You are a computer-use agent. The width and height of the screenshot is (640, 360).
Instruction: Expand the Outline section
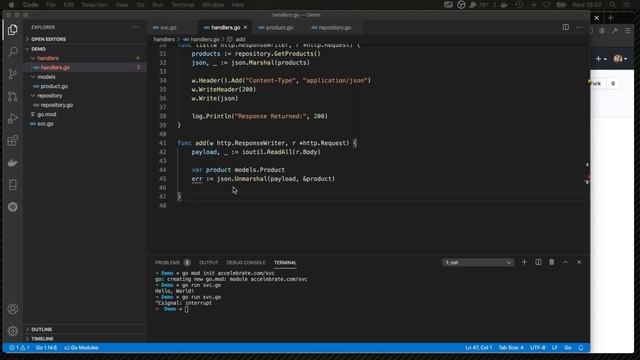tap(41, 329)
